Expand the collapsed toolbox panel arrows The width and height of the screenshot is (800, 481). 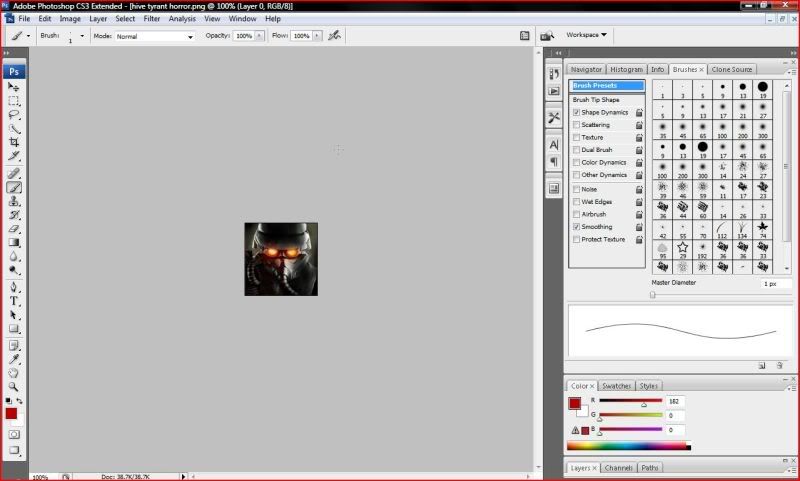[6, 53]
